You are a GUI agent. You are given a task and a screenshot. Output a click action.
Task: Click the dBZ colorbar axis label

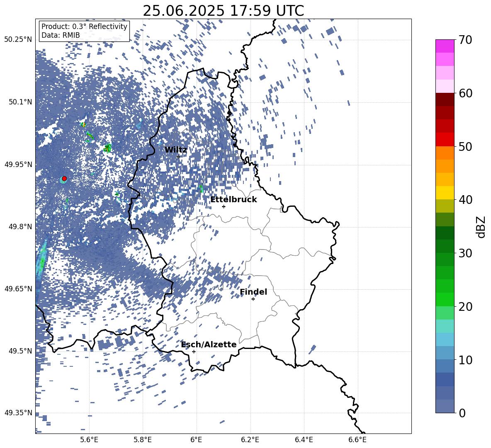pyautogui.click(x=481, y=227)
